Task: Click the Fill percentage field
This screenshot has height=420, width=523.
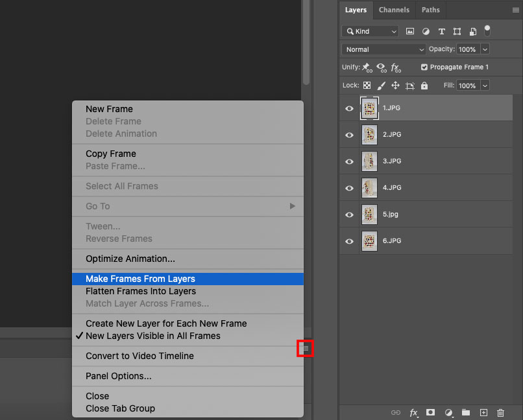Action: coord(467,86)
